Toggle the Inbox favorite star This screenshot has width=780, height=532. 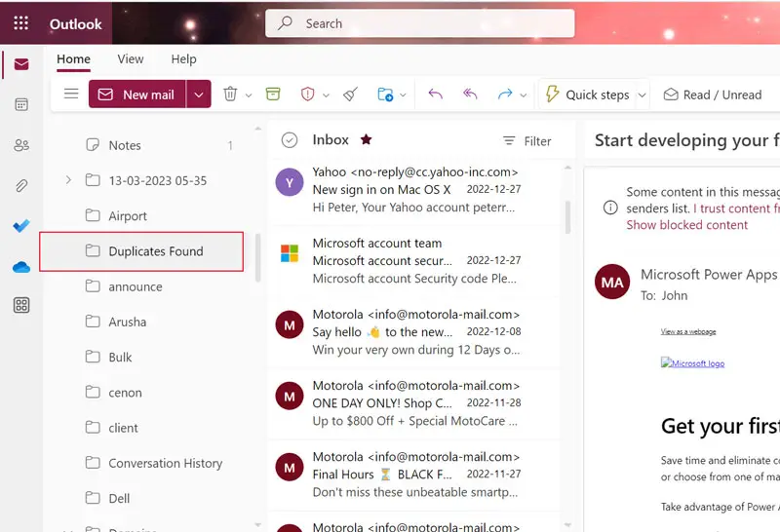pos(367,139)
